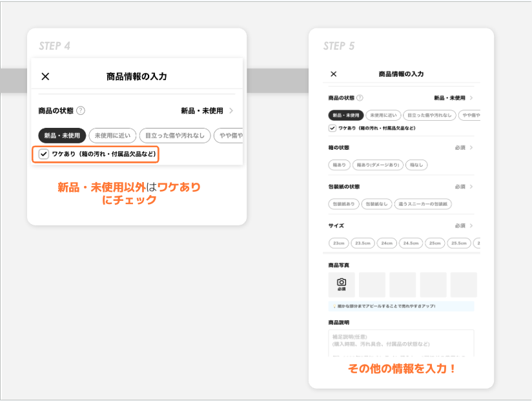Expand 商品の状態 chevron in Step 4
The width and height of the screenshot is (532, 401).
(231, 111)
